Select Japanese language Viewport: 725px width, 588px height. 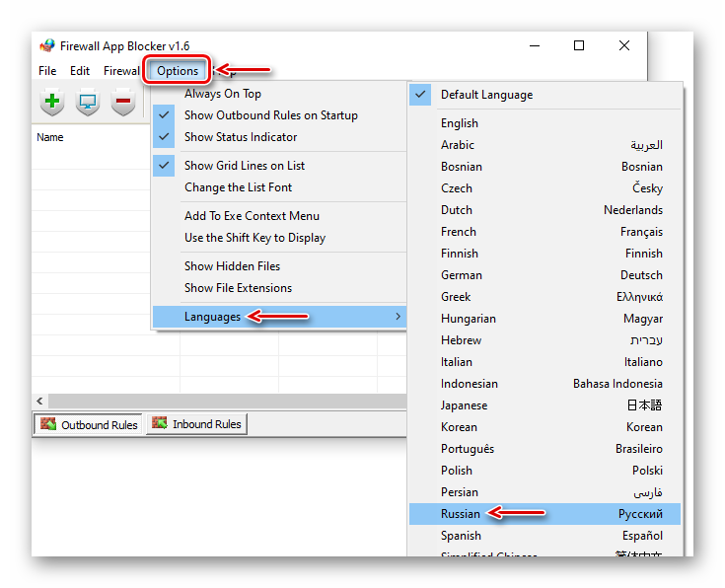544,405
